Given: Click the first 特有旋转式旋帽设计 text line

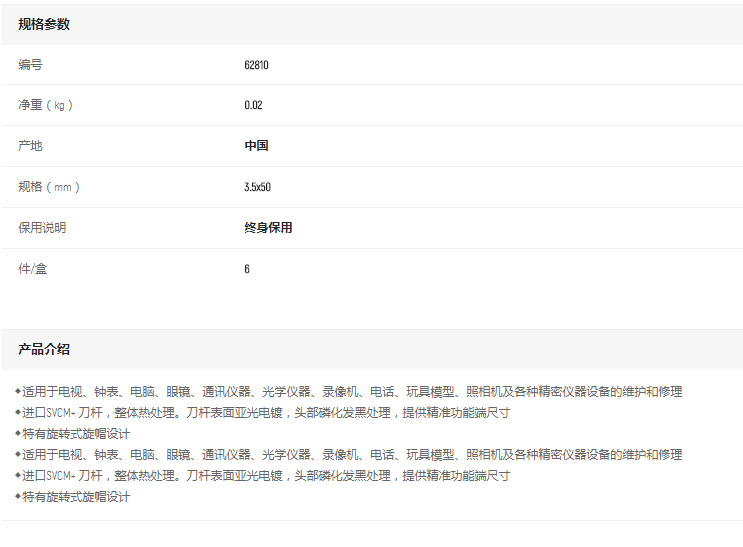Looking at the screenshot, I should coord(76,433).
